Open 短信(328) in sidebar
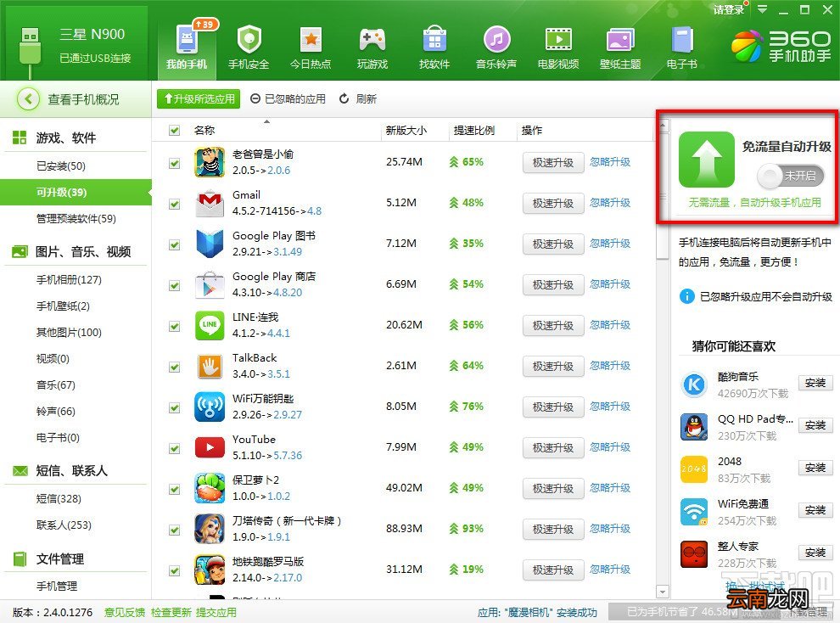This screenshot has width=840, height=623. click(59, 499)
